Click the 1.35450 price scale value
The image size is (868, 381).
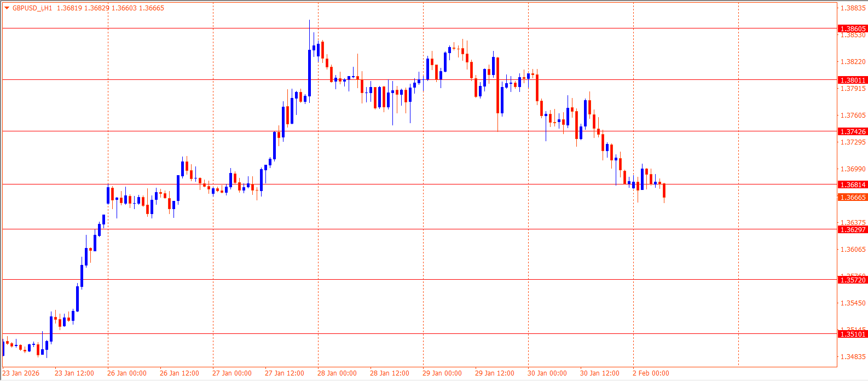pos(853,303)
